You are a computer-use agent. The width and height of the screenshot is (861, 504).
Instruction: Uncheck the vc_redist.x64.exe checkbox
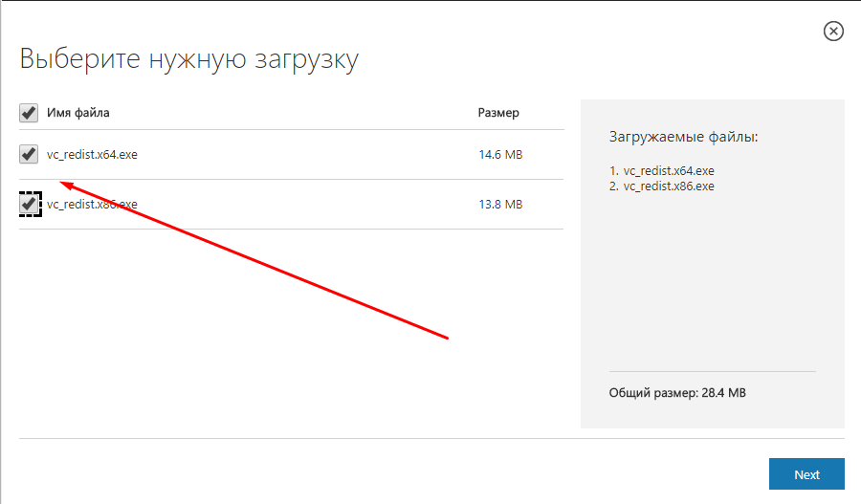29,154
